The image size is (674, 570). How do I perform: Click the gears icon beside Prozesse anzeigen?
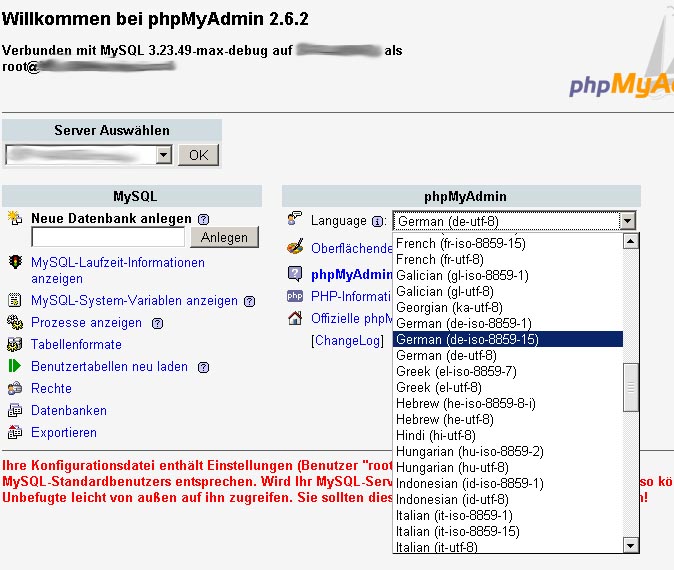(15, 322)
